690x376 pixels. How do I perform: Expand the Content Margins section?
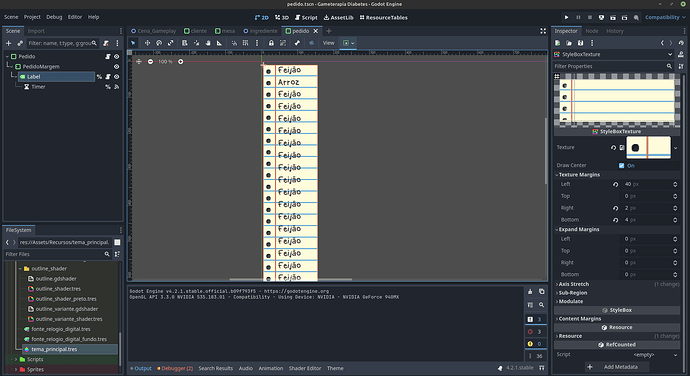click(617, 318)
